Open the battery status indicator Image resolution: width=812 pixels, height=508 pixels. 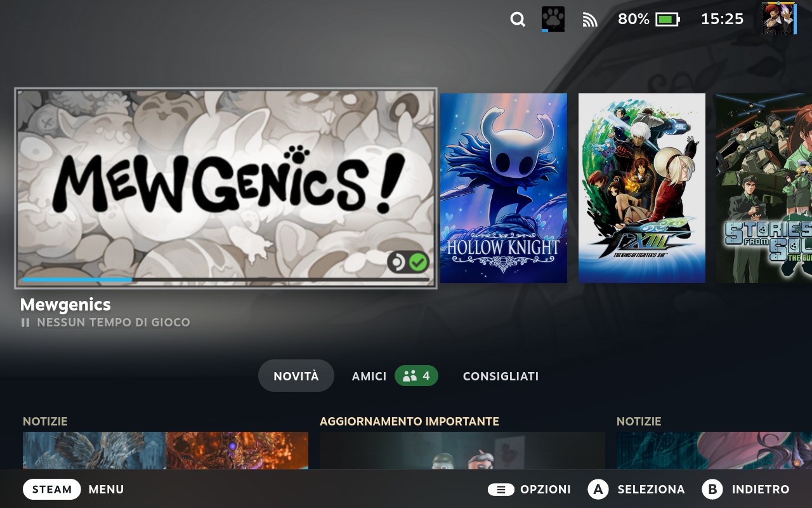[x=667, y=20]
